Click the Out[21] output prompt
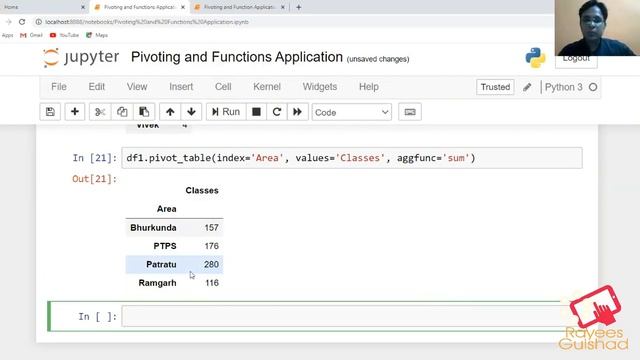The image size is (640, 360). pos(94,179)
